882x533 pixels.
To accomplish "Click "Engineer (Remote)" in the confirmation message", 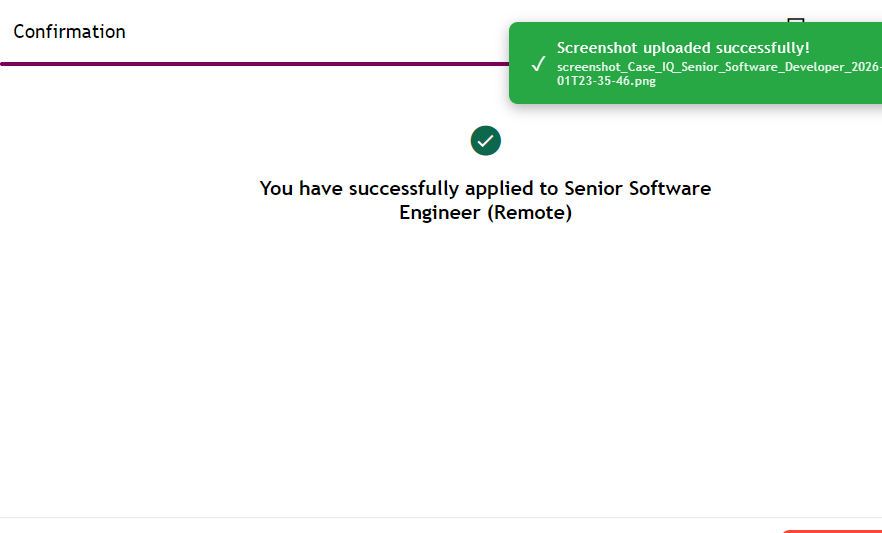I will tap(485, 213).
